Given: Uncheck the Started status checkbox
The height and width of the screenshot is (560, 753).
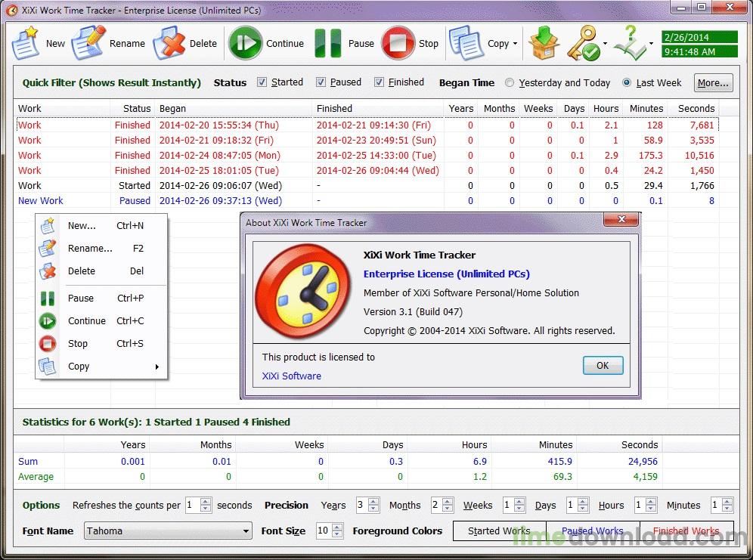Looking at the screenshot, I should (x=262, y=82).
